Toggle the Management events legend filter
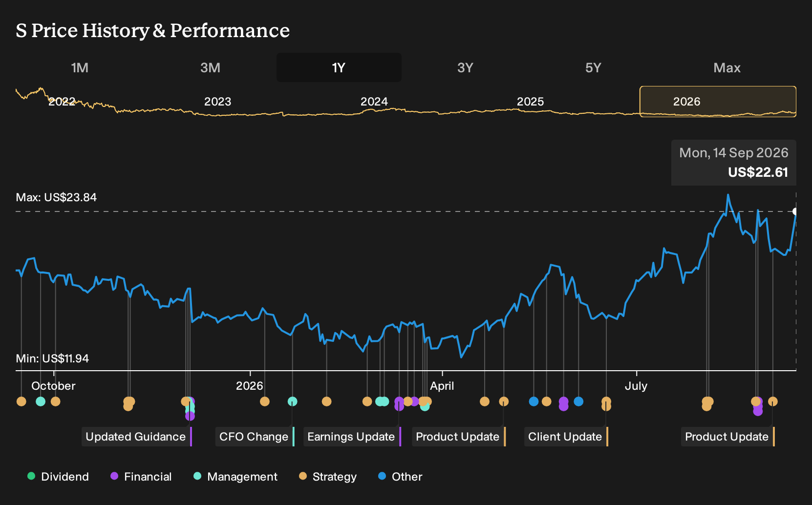This screenshot has width=812, height=505. 235,476
